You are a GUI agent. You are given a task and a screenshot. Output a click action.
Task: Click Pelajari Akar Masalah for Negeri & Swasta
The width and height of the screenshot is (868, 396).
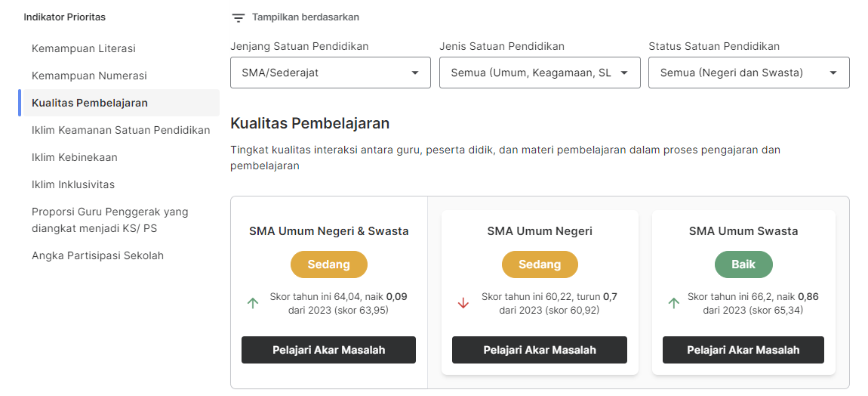pos(329,350)
